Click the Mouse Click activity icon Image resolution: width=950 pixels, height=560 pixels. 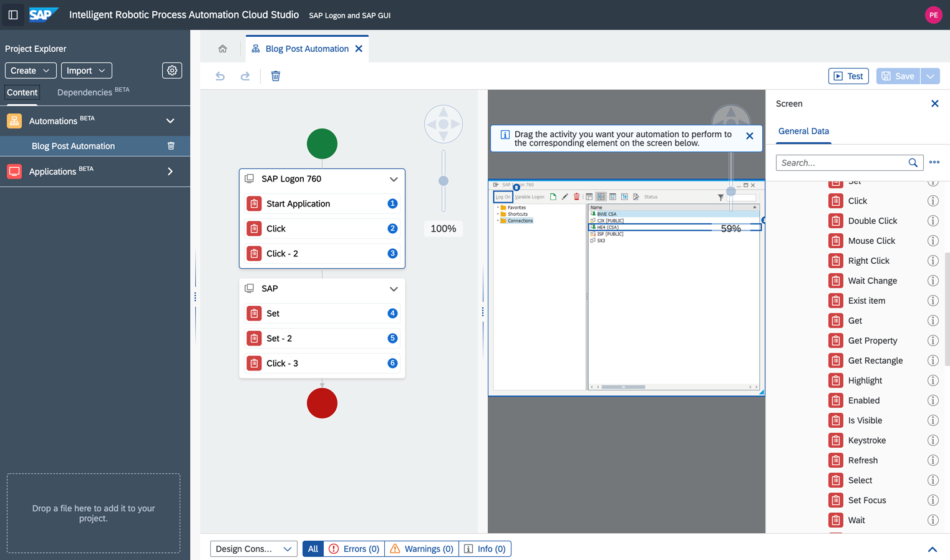(836, 241)
